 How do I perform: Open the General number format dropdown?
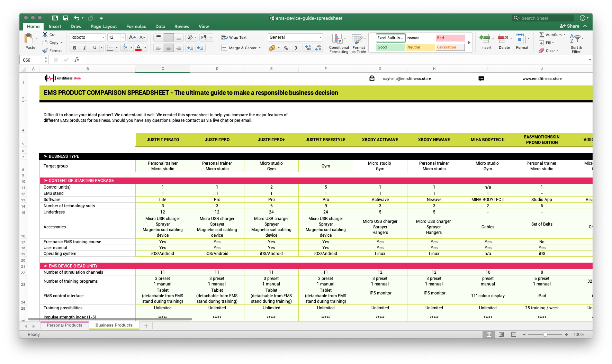coord(319,37)
